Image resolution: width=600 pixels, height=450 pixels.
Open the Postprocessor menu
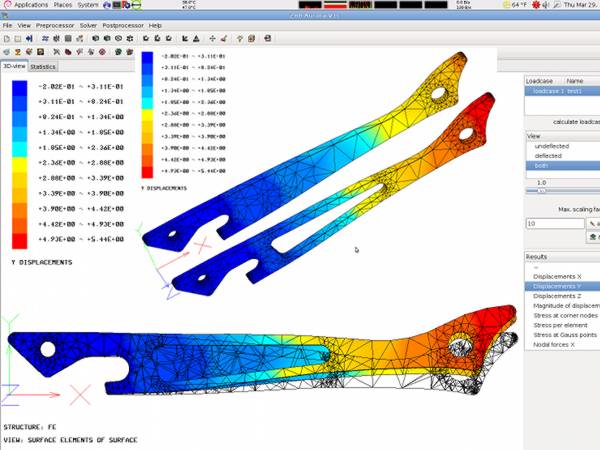tap(123, 25)
